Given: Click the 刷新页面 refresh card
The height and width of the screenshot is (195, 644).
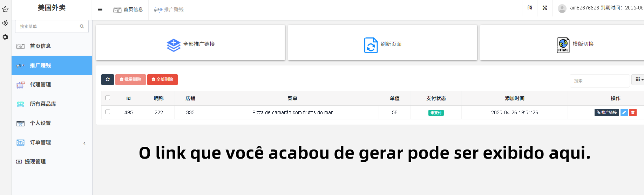Looking at the screenshot, I should tap(382, 43).
